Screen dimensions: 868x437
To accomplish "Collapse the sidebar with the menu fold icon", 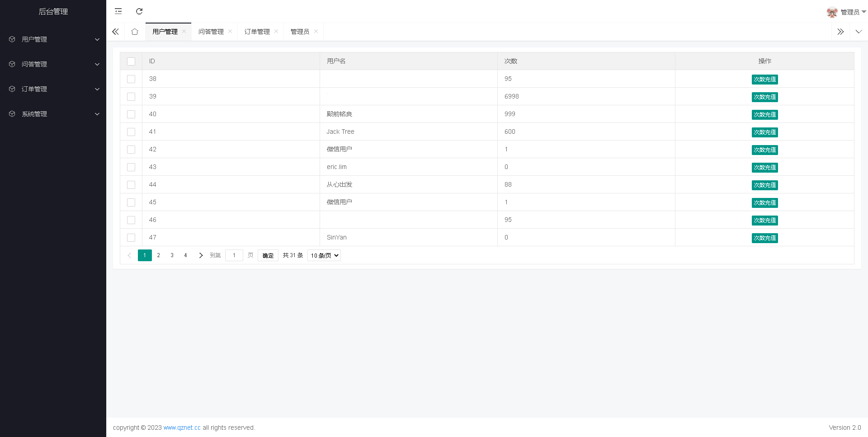I will pyautogui.click(x=118, y=11).
